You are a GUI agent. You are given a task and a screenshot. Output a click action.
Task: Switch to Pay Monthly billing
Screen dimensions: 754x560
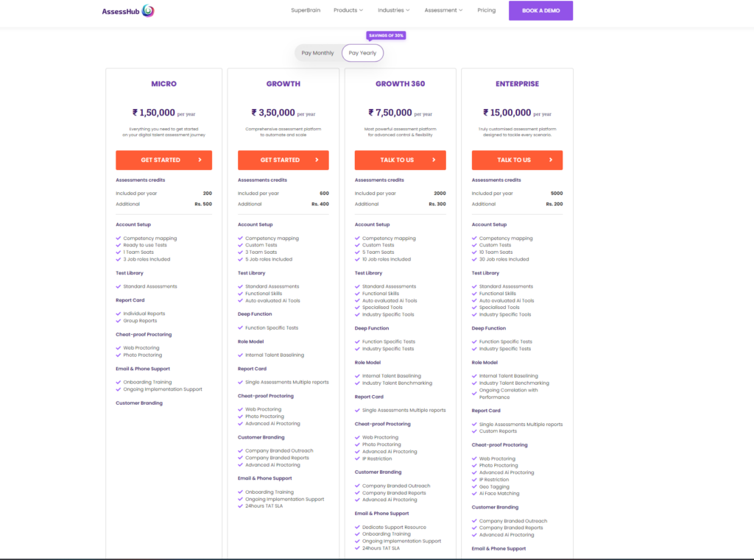(317, 53)
